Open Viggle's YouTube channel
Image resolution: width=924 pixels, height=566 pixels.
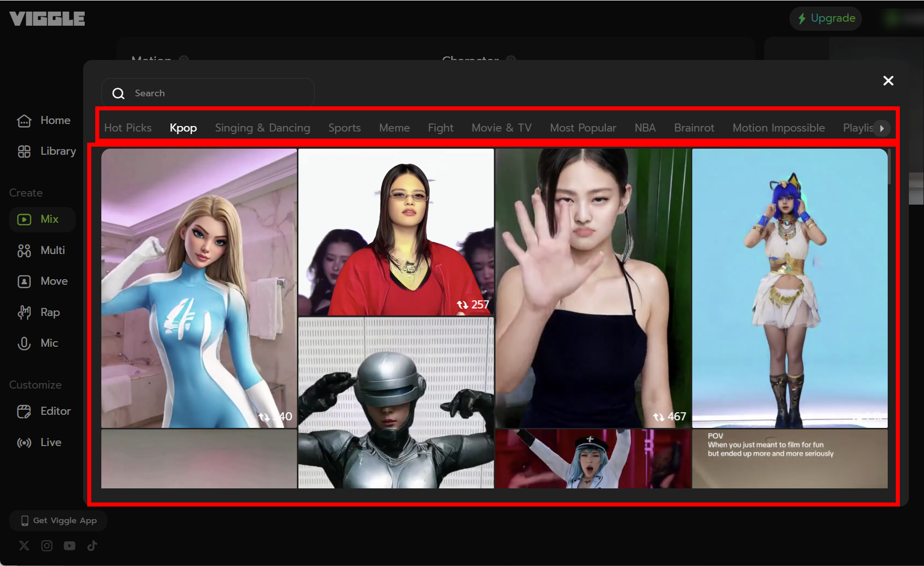(70, 545)
